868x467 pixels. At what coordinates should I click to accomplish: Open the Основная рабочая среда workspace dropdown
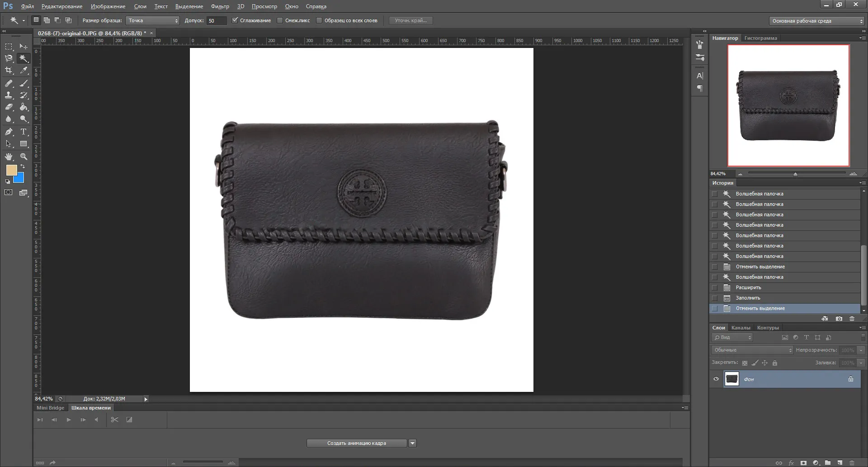[817, 21]
